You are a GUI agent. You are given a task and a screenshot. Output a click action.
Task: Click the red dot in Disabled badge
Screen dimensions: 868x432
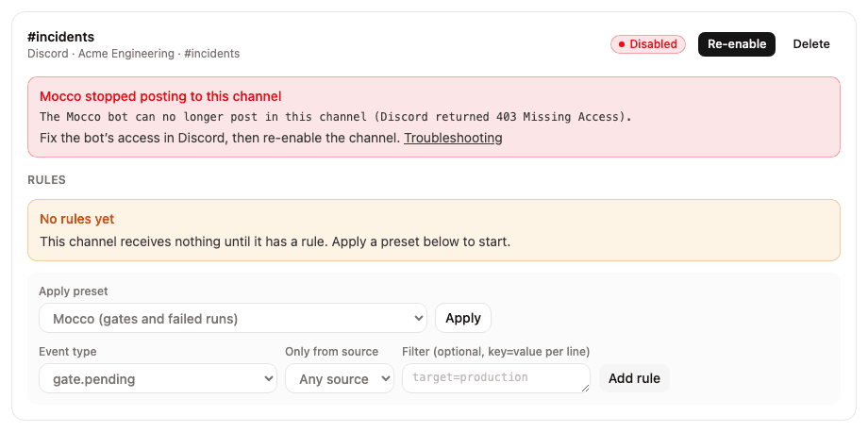click(x=622, y=44)
